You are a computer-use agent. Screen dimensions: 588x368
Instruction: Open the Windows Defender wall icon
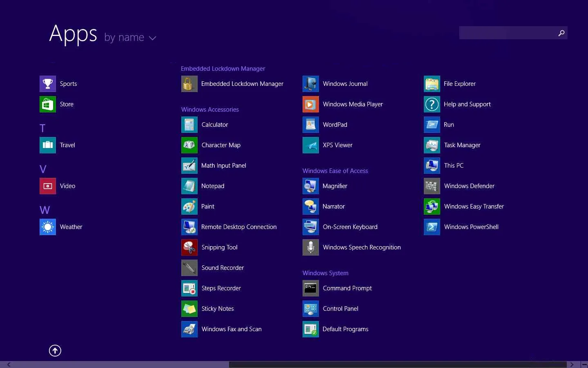point(432,186)
